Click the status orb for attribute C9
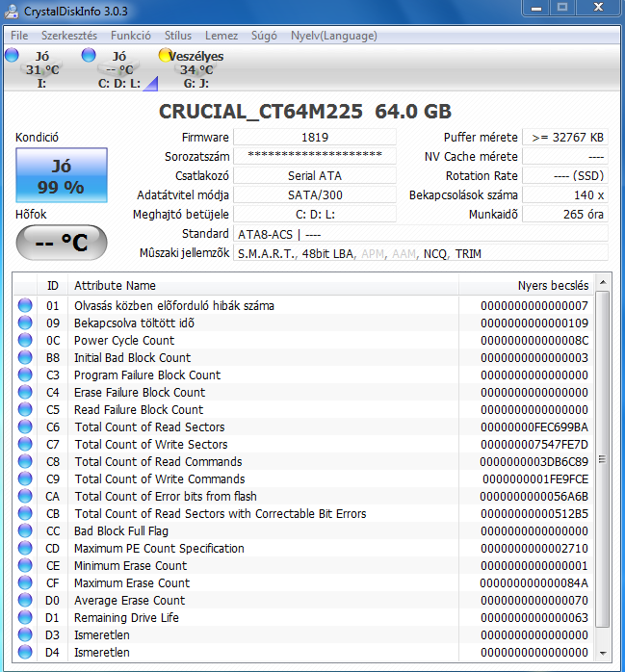The image size is (625, 672). point(25,478)
